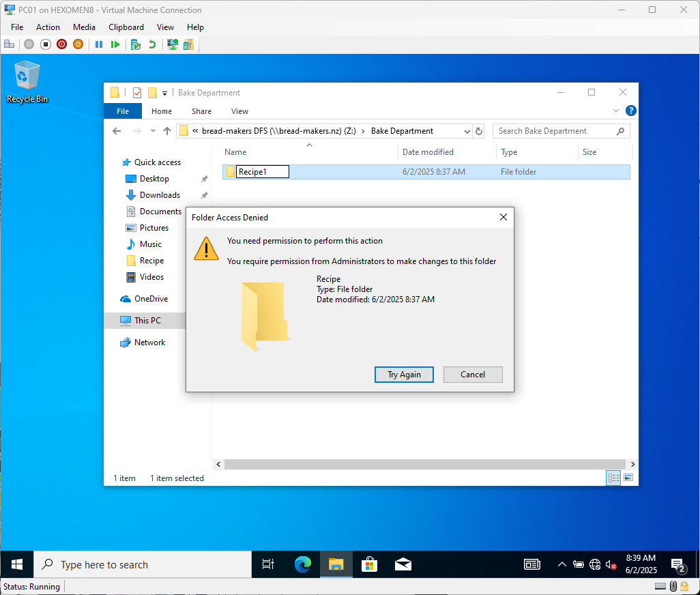Save the VM state with the orange icon
The width and height of the screenshot is (700, 595).
coord(78,44)
